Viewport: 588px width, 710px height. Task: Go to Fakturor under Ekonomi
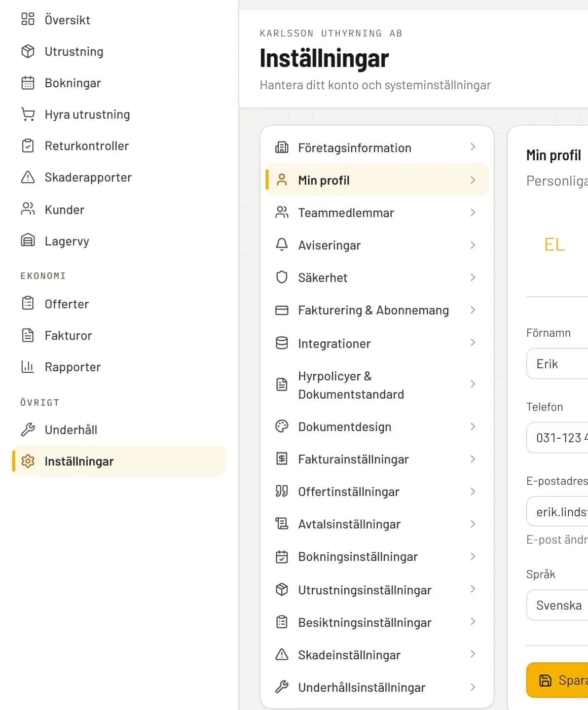coord(119,335)
